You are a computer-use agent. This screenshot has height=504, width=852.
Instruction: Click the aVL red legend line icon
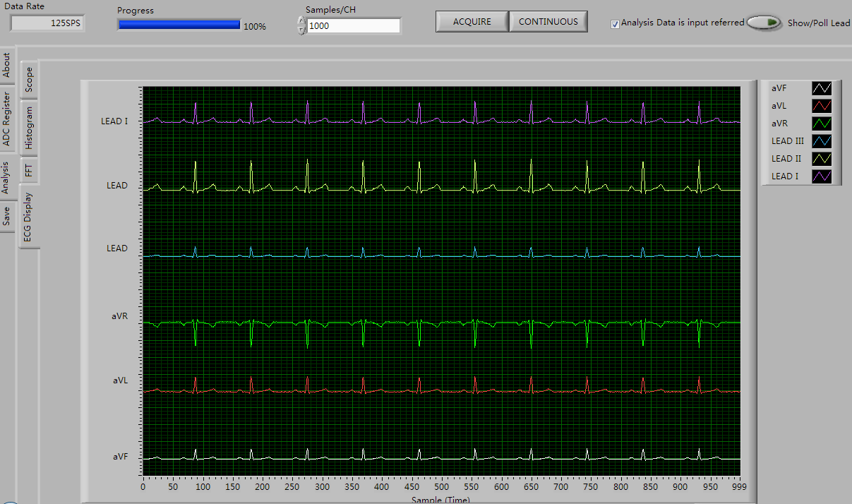tap(822, 106)
